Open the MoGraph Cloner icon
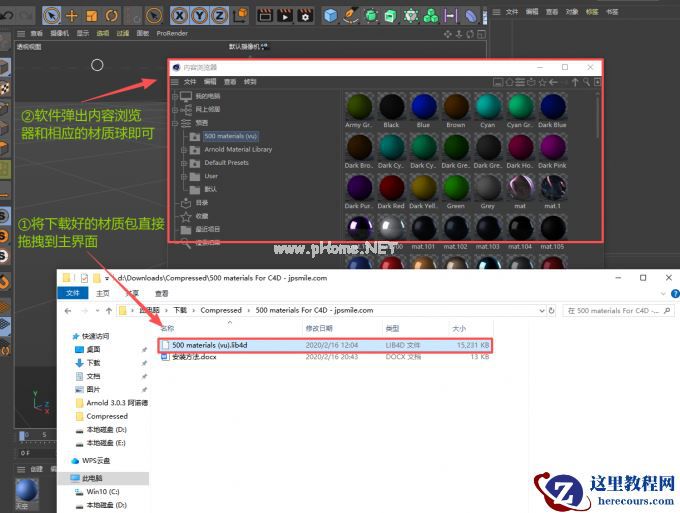680x513 pixels. (x=411, y=16)
